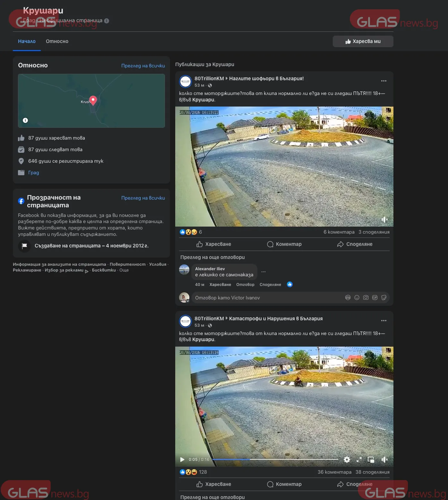Insert GIF in reply box
448x500 pixels.
pos(375,297)
